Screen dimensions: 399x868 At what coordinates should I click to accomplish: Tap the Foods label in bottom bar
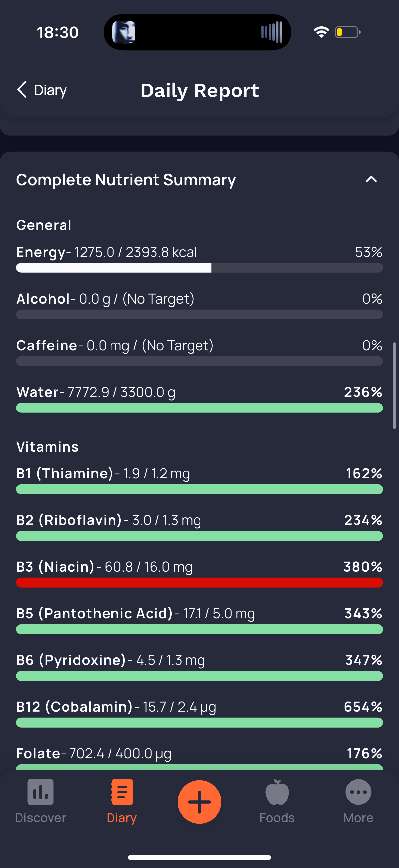[277, 818]
